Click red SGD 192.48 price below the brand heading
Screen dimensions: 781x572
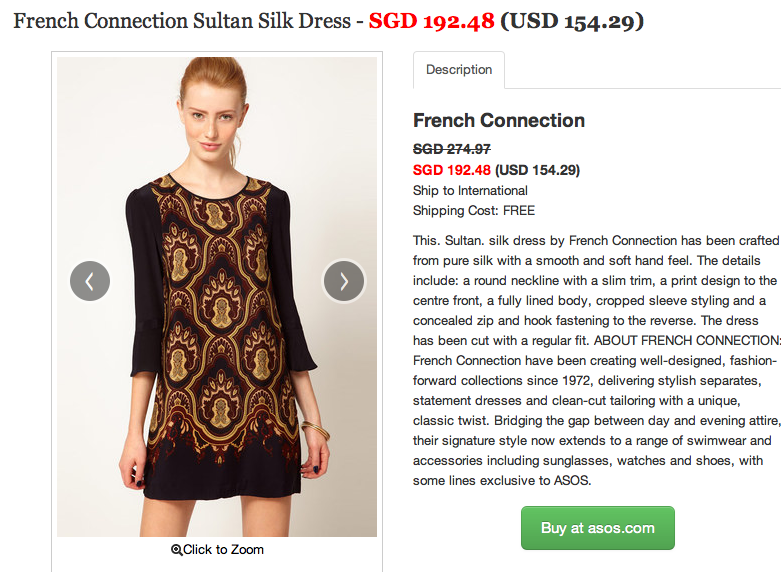(452, 170)
